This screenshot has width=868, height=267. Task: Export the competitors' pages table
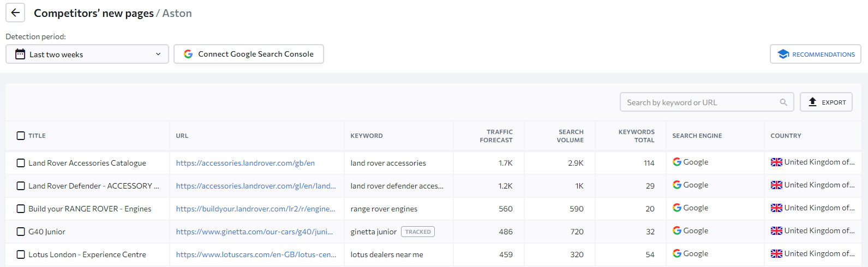[826, 102]
